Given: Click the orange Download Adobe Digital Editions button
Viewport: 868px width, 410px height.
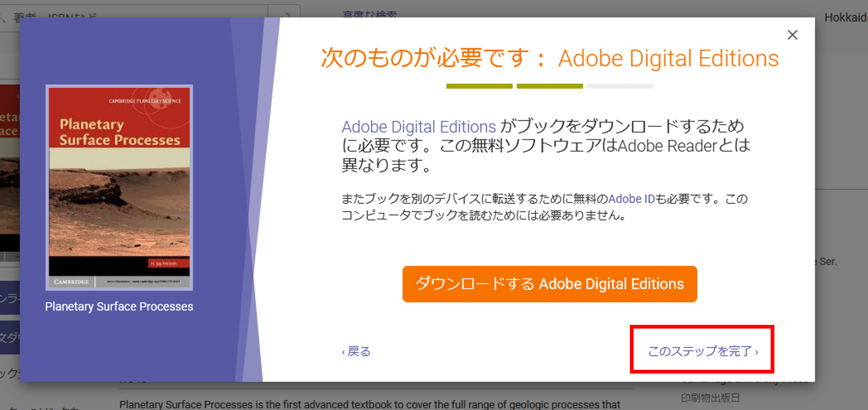Looking at the screenshot, I should pos(549,284).
